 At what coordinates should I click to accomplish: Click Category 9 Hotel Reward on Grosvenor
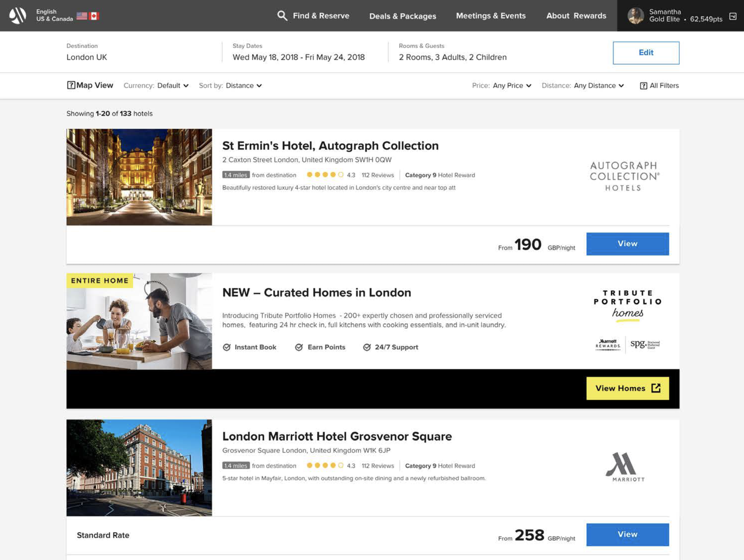click(440, 466)
